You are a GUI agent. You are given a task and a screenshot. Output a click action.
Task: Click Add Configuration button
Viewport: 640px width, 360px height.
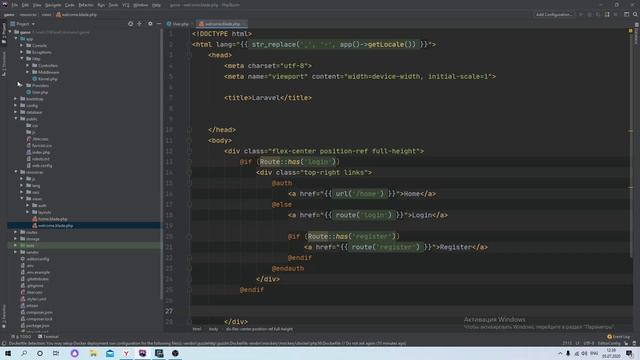pos(553,15)
